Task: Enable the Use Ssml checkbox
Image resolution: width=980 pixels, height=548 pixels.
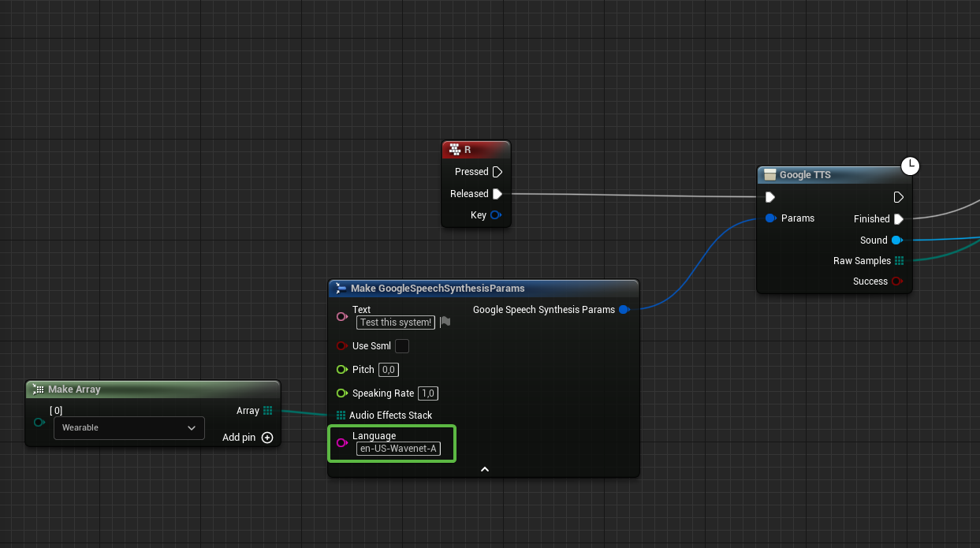Action: pos(402,346)
